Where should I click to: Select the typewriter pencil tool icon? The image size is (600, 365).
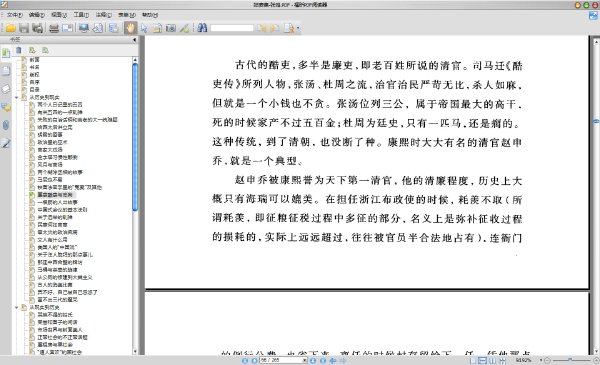185,28
